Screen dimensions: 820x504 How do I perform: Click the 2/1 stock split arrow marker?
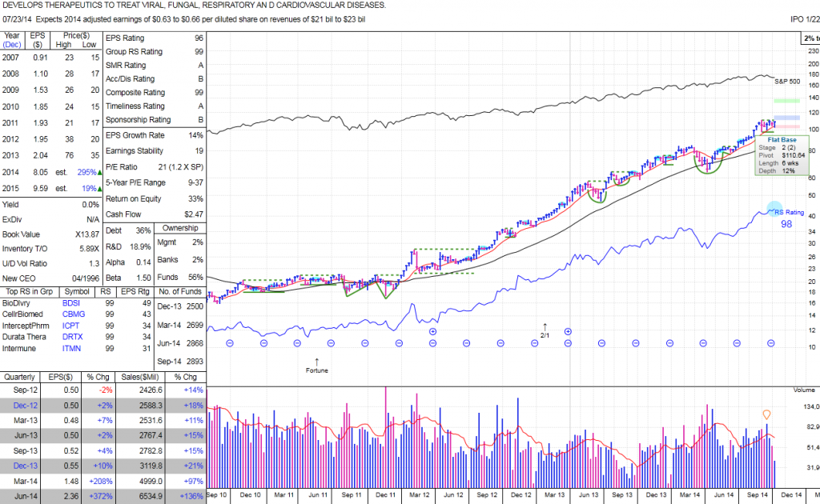click(545, 328)
